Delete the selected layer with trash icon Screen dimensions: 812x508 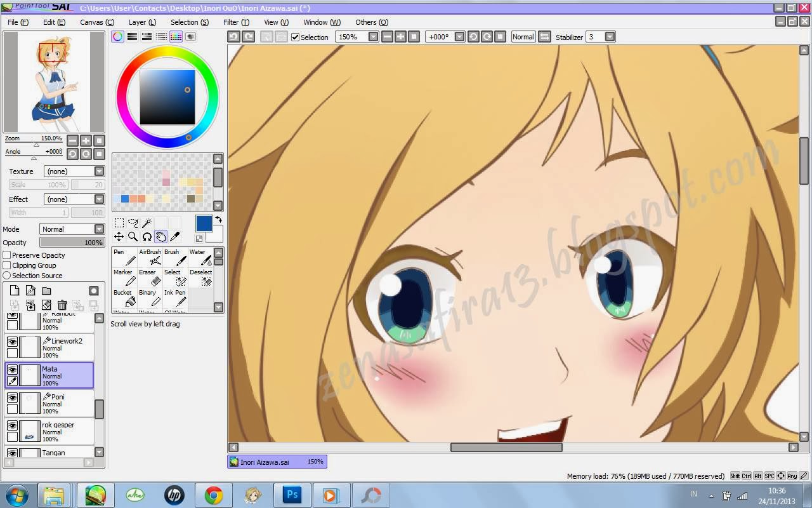62,305
